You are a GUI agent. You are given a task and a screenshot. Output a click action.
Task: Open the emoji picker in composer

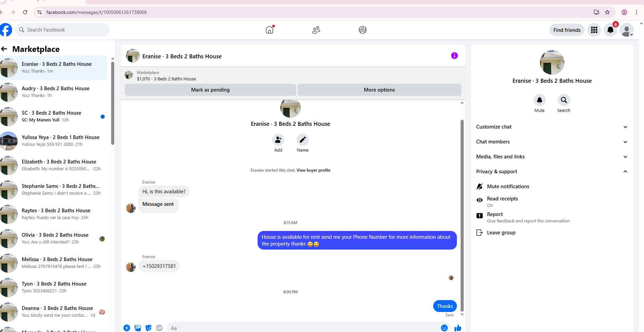pyautogui.click(x=444, y=328)
